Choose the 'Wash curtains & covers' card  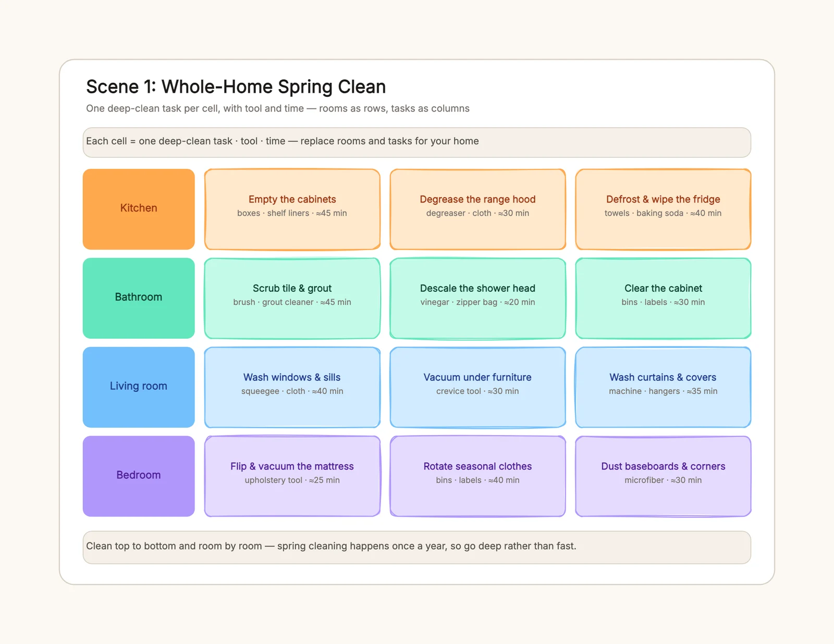pos(663,387)
